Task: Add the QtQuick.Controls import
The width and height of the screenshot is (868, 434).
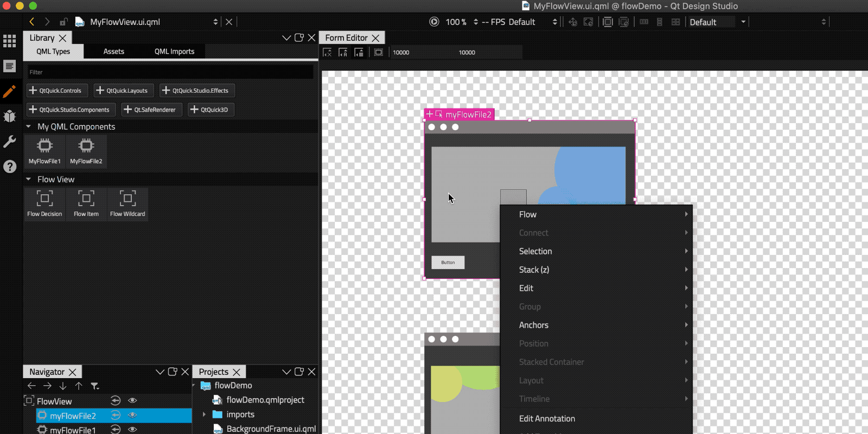Action: pyautogui.click(x=56, y=91)
